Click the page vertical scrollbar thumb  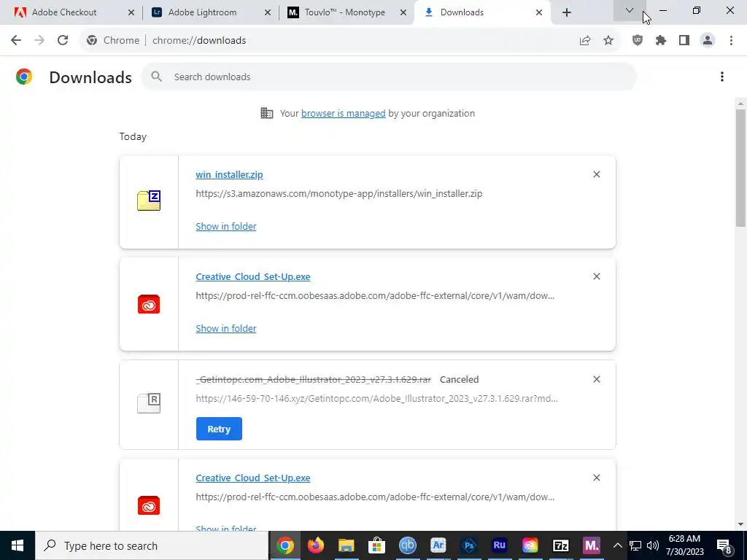(x=740, y=168)
